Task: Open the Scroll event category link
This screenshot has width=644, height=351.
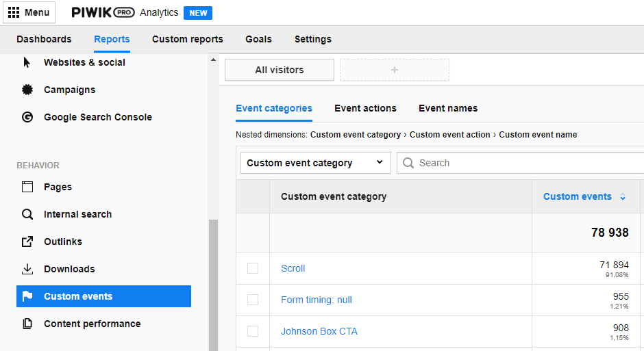Action: 293,268
